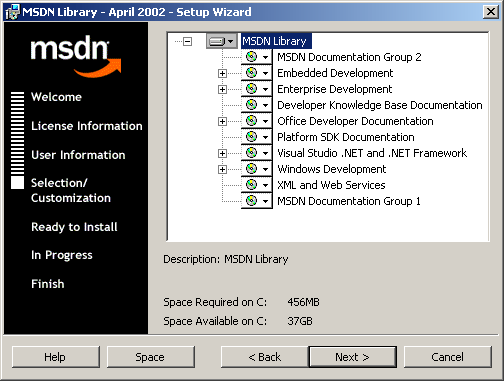The image size is (504, 381).
Task: Click the setup wizard title bar icon
Action: (12, 12)
